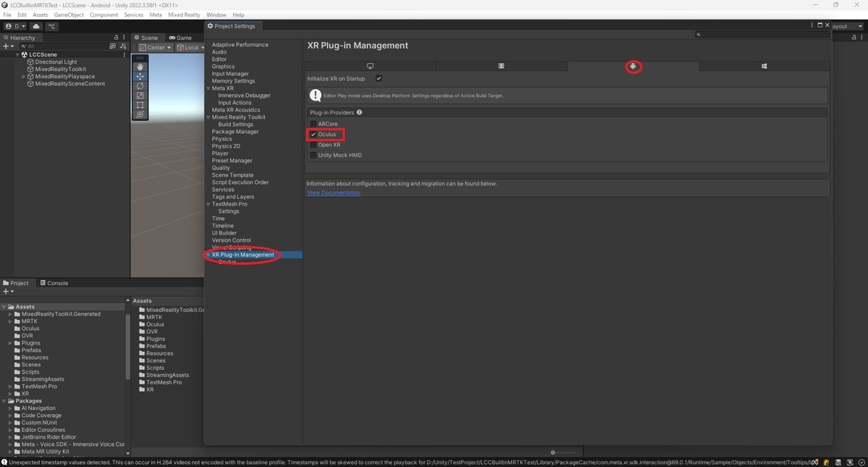The width and height of the screenshot is (868, 467).
Task: Switch to the Game tab
Action: coord(181,38)
